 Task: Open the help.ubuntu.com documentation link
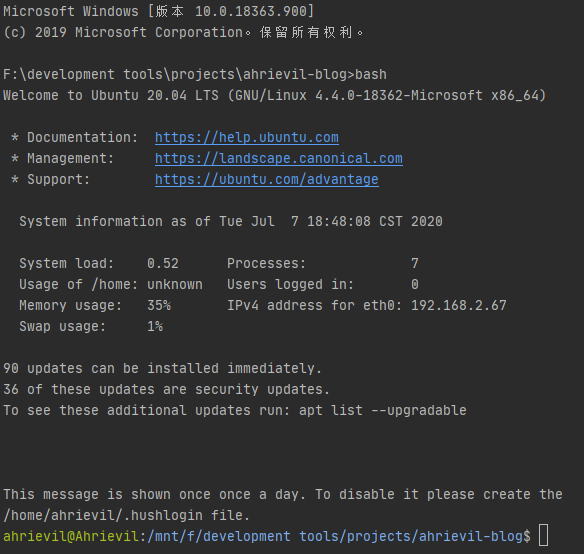coord(247,137)
